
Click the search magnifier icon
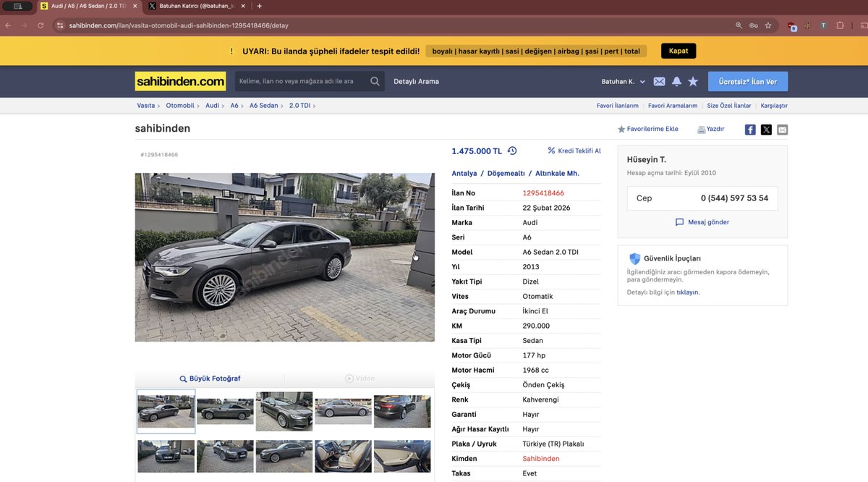click(375, 81)
